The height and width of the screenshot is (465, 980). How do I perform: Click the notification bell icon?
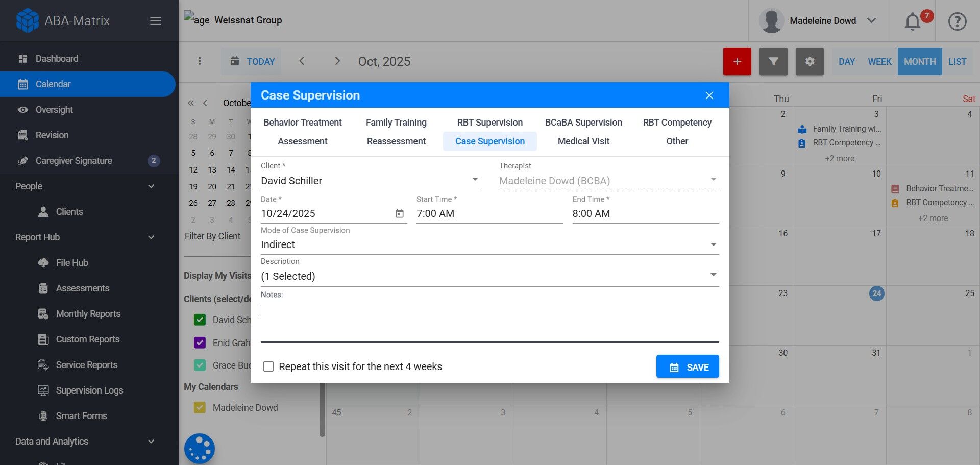coord(913,21)
